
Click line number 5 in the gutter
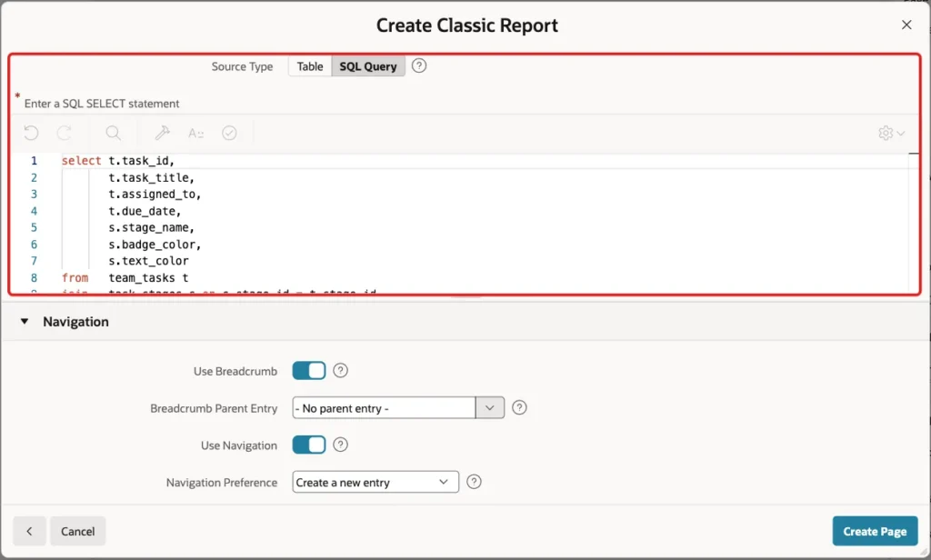(34, 227)
